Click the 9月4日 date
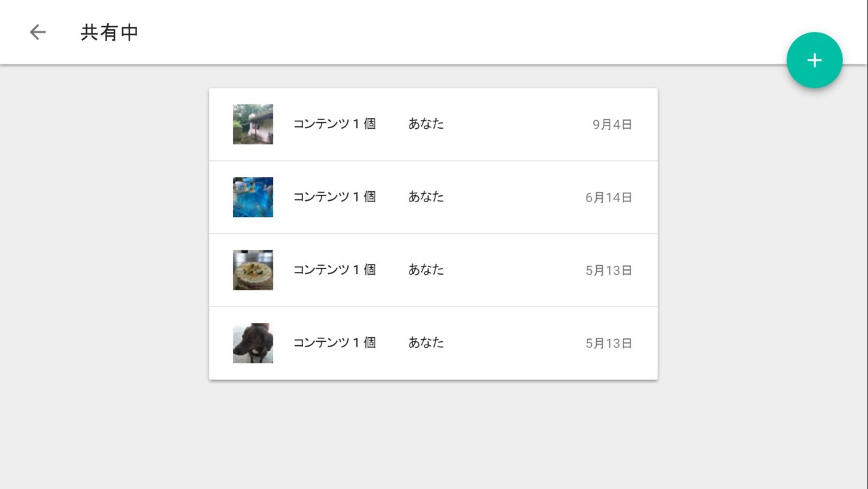 point(612,125)
